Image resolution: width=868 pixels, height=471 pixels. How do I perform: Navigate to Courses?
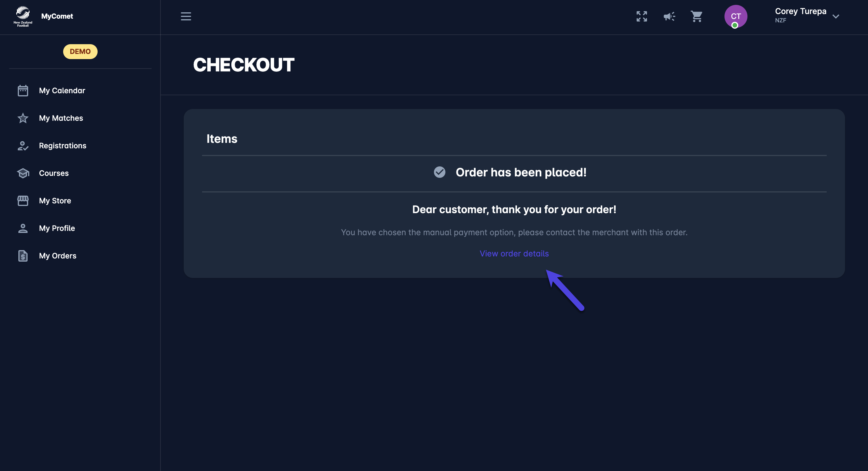click(54, 173)
